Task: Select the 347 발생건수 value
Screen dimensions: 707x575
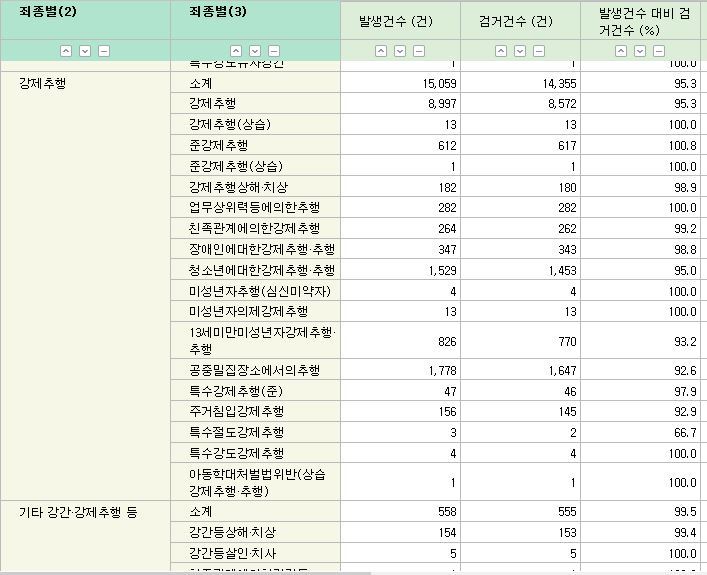Action: [447, 249]
